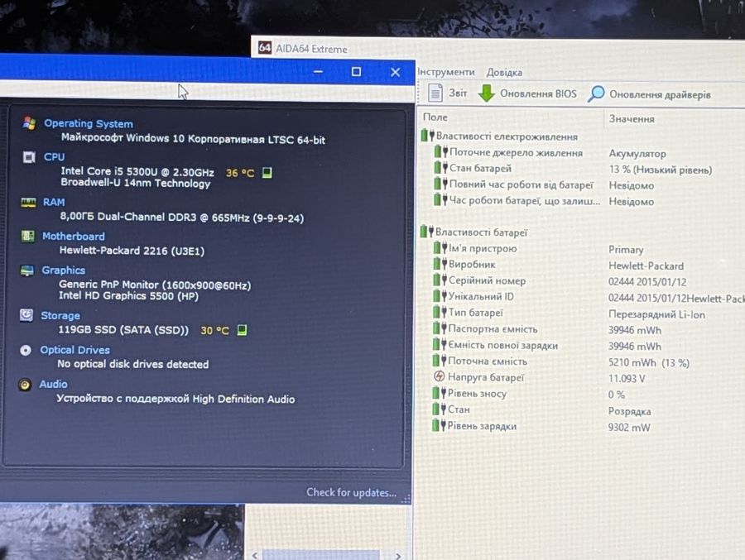Click the SSD 30 °C temperature indicator icon
745x560 pixels.
tap(242, 330)
